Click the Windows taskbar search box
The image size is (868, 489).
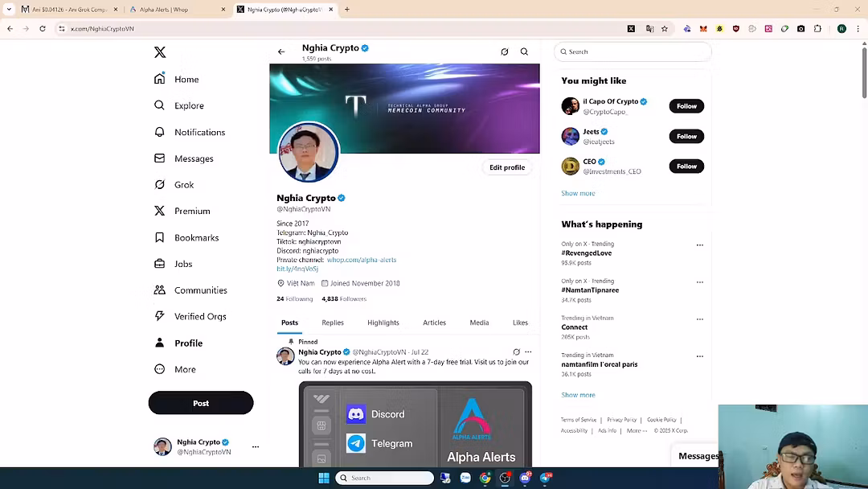[384, 478]
